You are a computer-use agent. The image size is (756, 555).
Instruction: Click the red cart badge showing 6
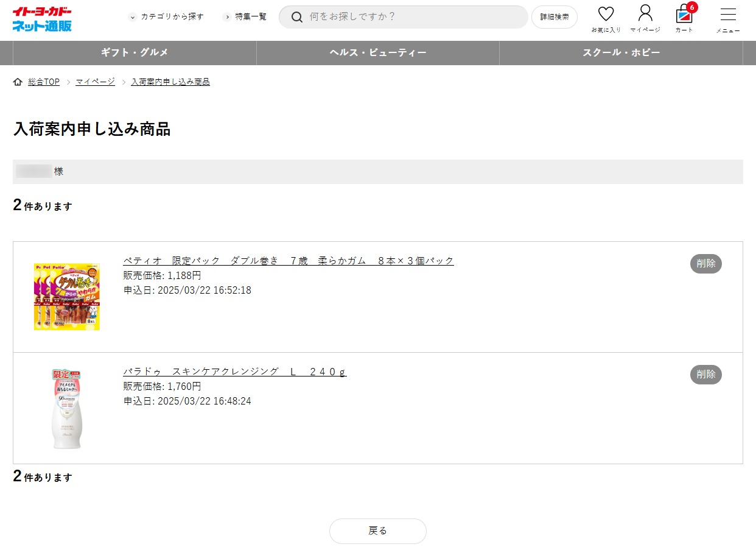(x=692, y=7)
